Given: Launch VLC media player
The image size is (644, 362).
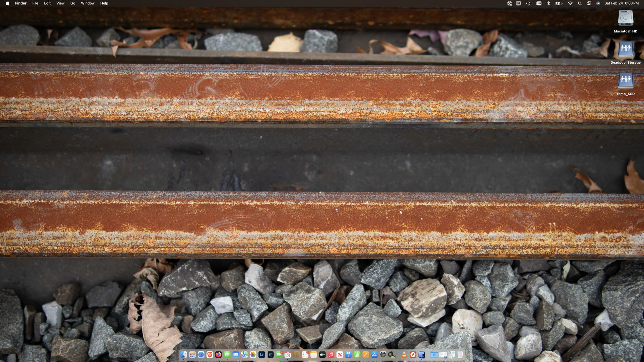Looking at the screenshot, I should (x=404, y=355).
